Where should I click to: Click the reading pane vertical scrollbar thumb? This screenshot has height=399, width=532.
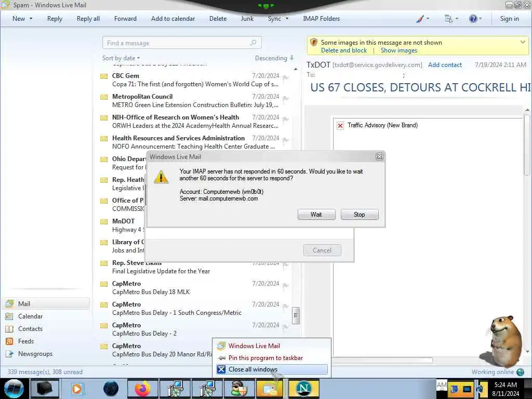[x=527, y=145]
